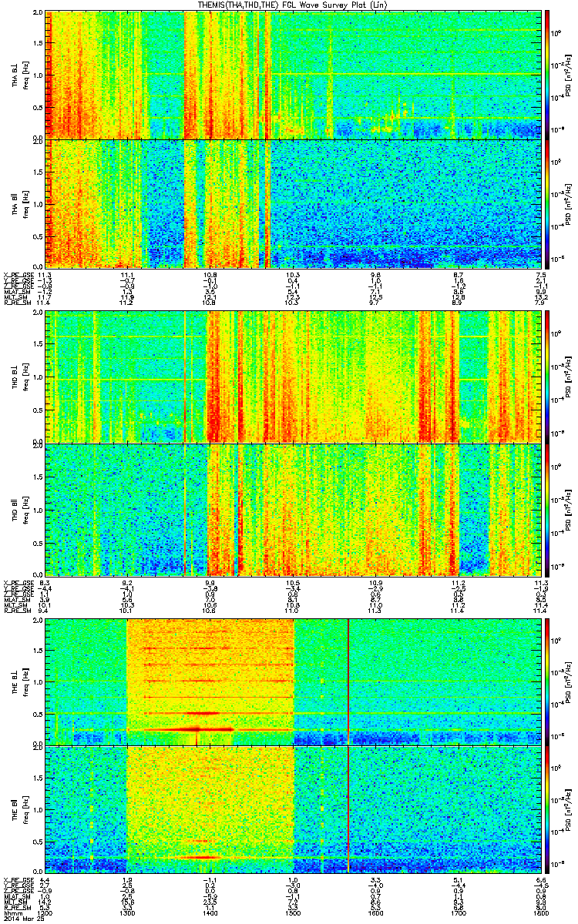Click the PSD [nT²/Hz] label beside THE B∥
This screenshot has height=924, width=578.
[569, 808]
